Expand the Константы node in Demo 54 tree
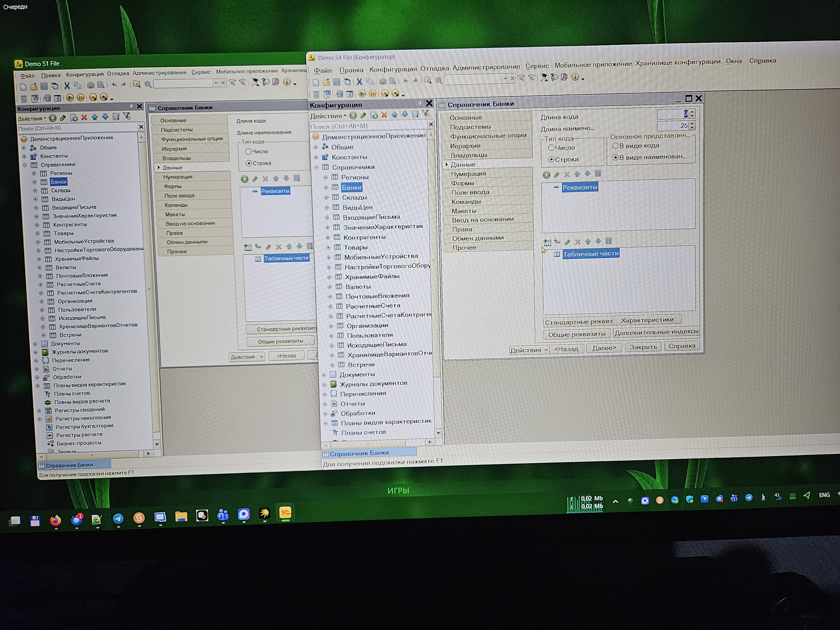Image resolution: width=840 pixels, height=630 pixels. coord(316,157)
